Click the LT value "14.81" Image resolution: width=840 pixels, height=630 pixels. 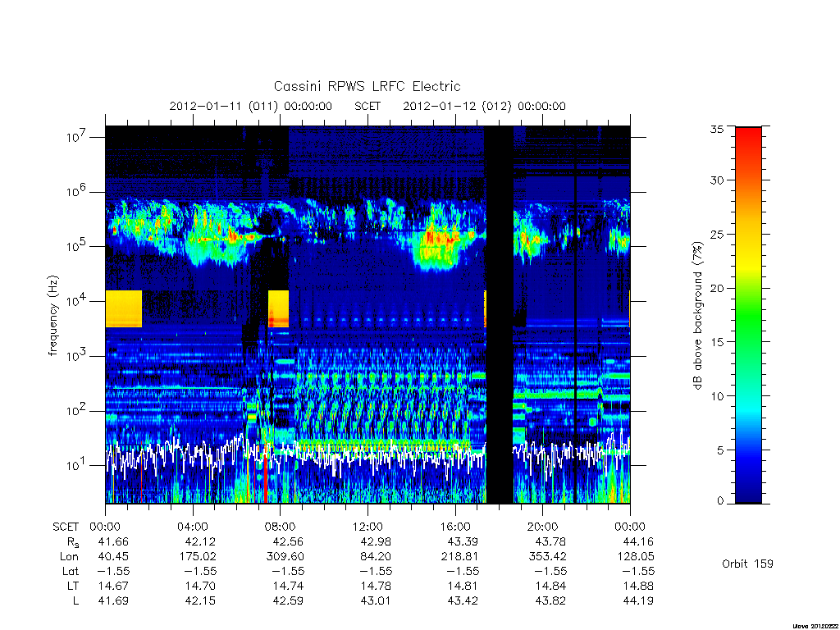[463, 586]
